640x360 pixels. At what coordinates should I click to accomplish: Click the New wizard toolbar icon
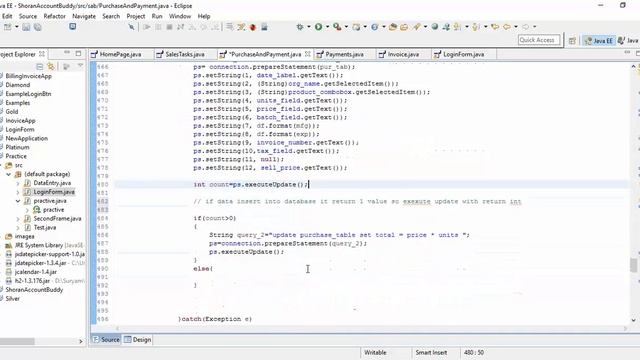click(x=7, y=27)
